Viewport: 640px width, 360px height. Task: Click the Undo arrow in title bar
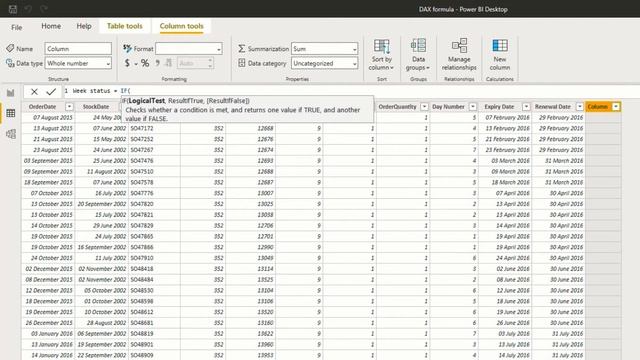28,9
